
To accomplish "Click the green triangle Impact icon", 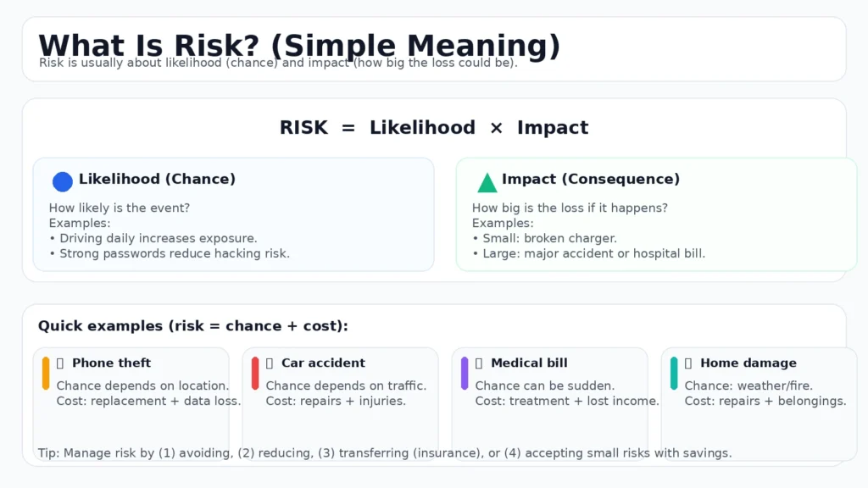I will (487, 182).
